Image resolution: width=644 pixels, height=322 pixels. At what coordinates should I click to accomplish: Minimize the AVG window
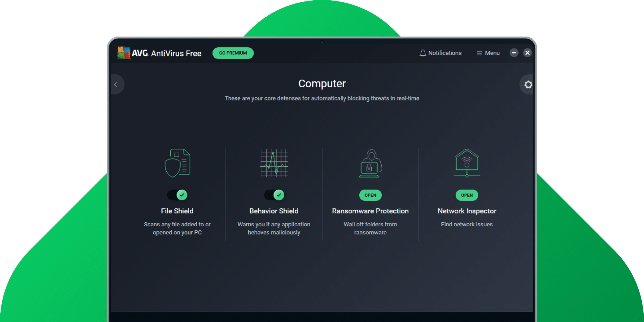[x=514, y=53]
